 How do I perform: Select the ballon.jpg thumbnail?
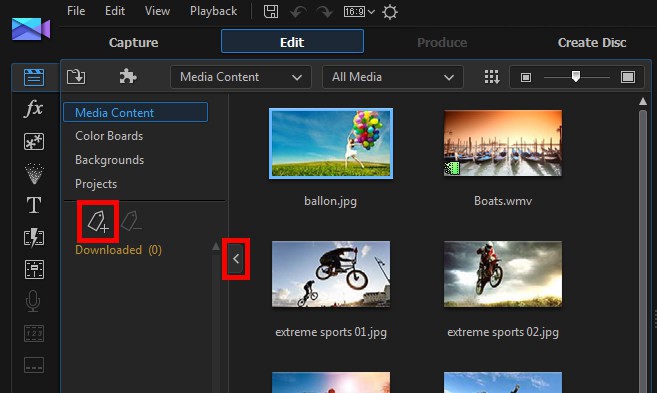(331, 143)
